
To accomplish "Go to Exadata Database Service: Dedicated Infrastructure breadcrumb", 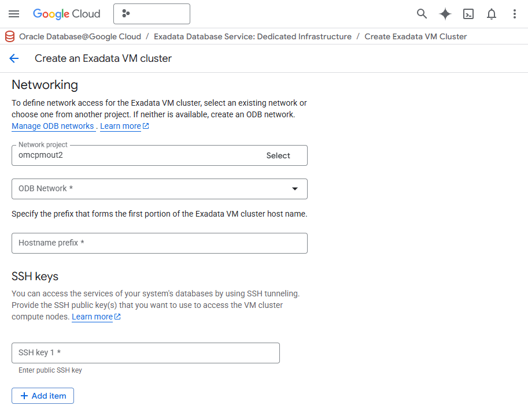I will tap(253, 36).
